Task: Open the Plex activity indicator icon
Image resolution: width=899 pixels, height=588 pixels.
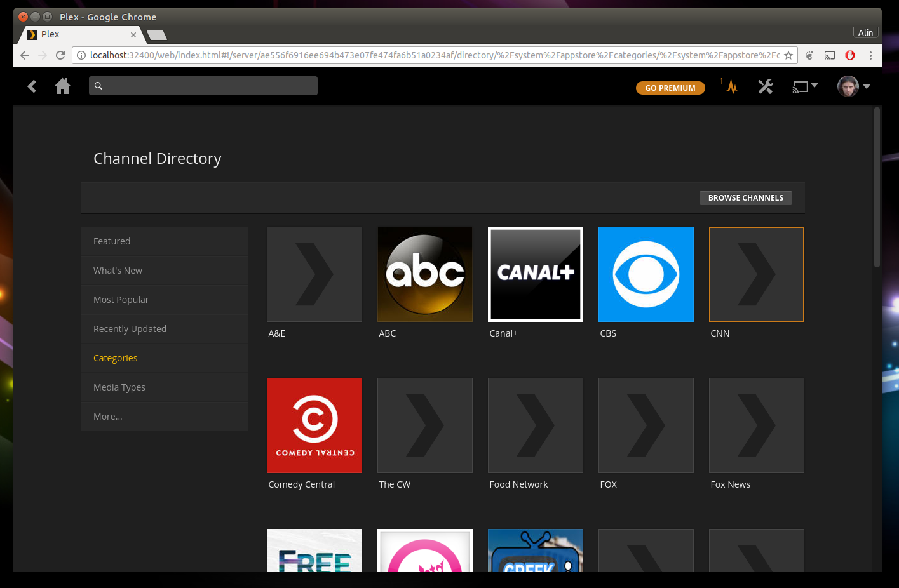Action: click(x=731, y=86)
